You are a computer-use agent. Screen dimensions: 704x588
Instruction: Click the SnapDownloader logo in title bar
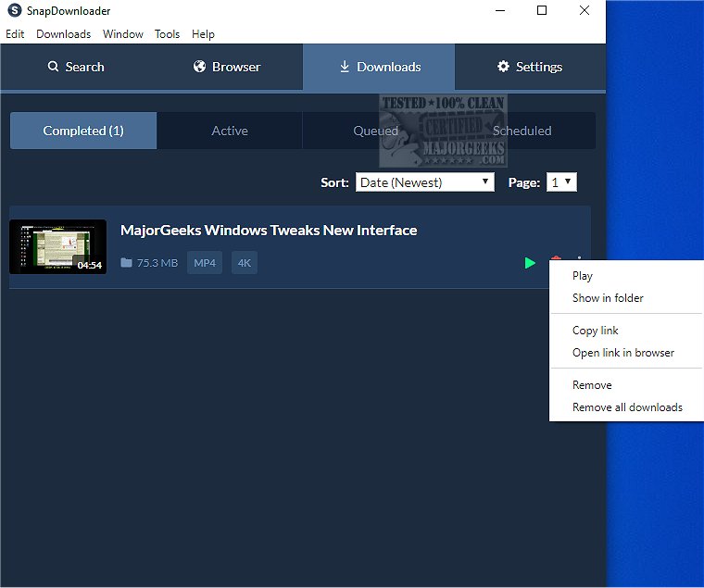pos(15,10)
